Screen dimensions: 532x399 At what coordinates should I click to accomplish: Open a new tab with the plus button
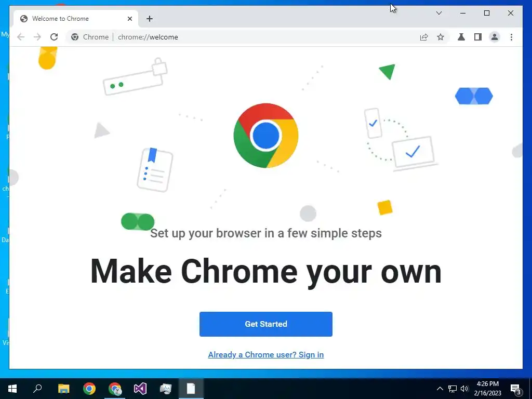[150, 19]
